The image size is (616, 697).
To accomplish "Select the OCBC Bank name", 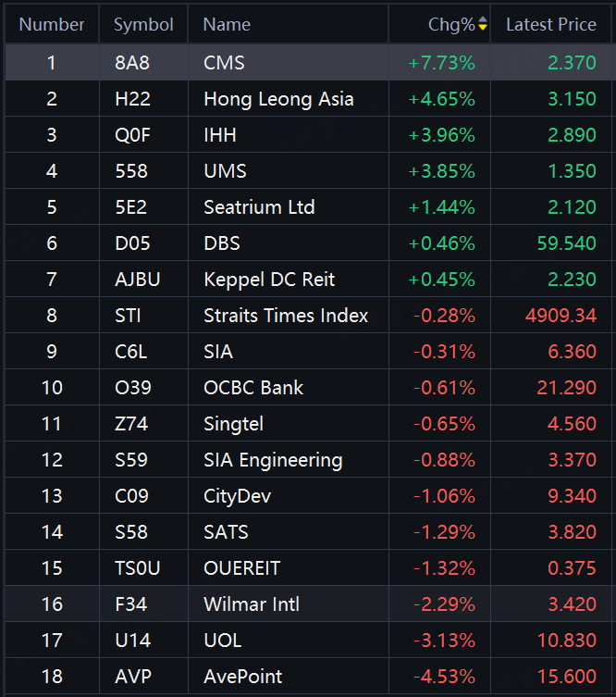I will 253,388.
